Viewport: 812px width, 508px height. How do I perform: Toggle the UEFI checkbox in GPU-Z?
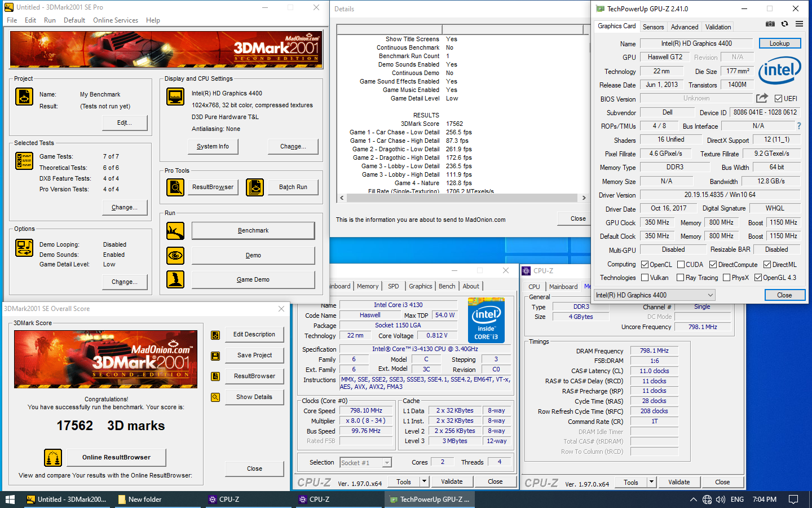(x=778, y=99)
